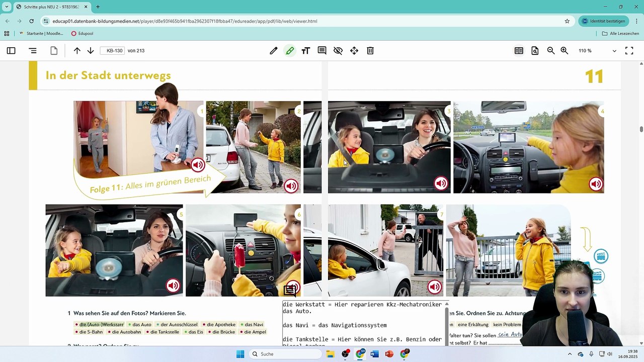Click the word 'die S-Bahn' in exercise 1
Image resolution: width=644 pixels, height=362 pixels.
tap(91, 332)
